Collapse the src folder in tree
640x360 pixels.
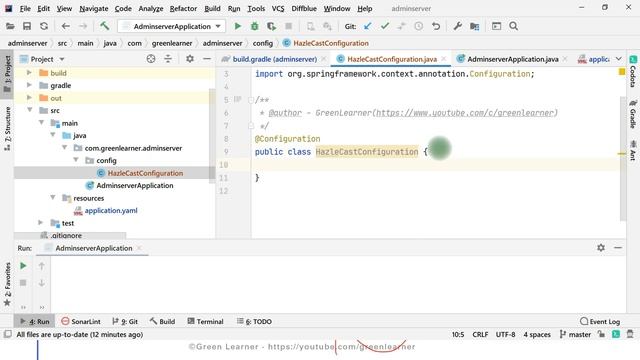[x=30, y=110]
